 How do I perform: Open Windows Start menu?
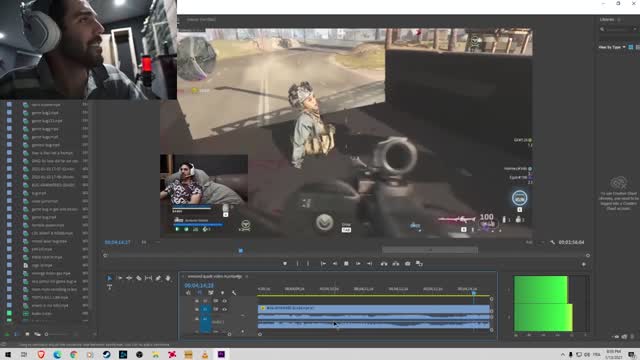(8, 354)
